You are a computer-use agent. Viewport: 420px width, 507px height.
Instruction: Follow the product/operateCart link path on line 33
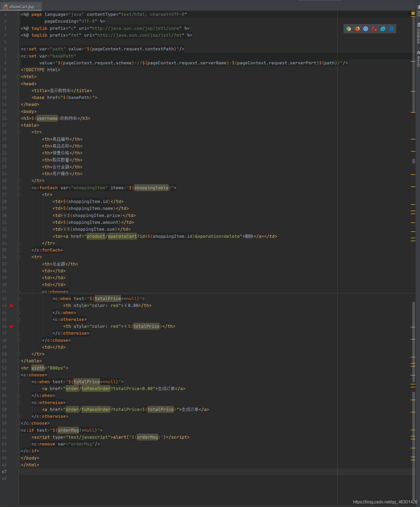112,236
